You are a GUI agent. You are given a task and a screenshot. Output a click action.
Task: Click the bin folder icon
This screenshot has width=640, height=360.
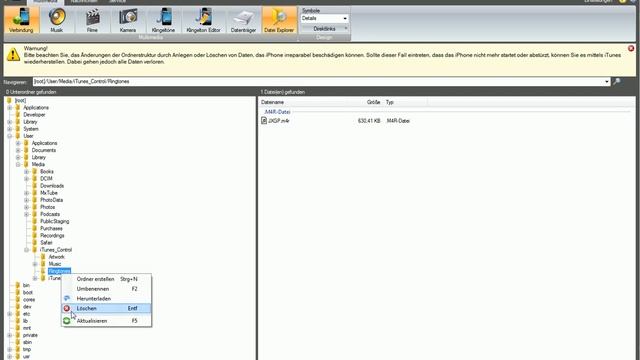coord(18,285)
